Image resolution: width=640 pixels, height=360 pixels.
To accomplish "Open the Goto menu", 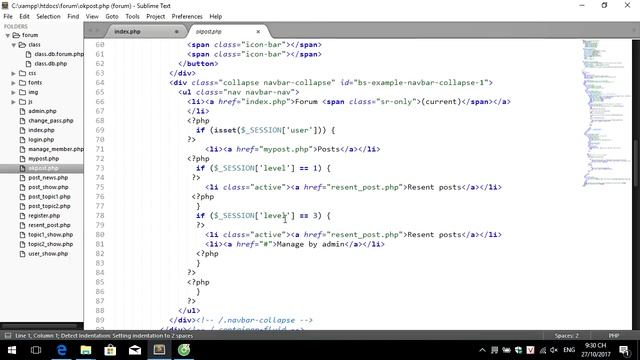I will [x=111, y=16].
